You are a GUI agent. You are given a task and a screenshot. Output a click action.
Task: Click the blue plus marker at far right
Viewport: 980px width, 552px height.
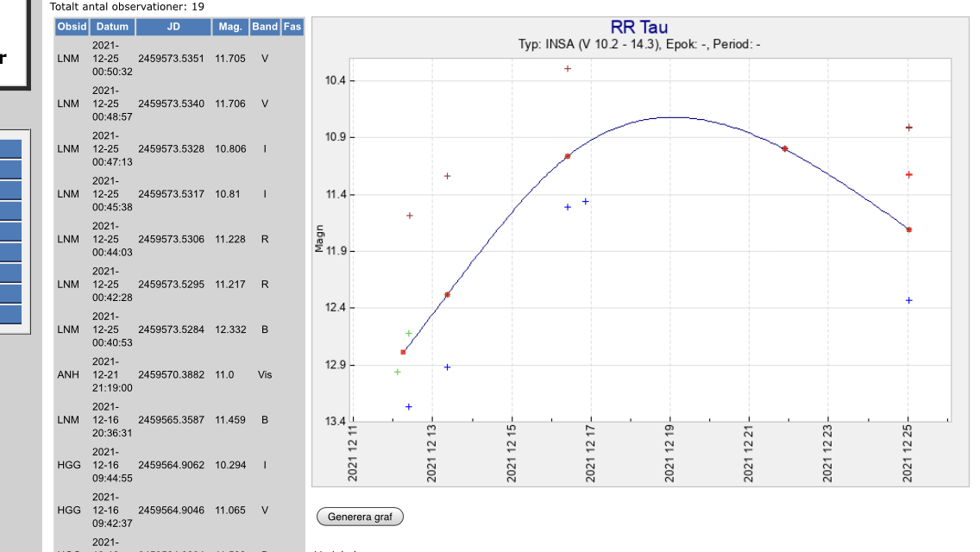[x=909, y=300]
